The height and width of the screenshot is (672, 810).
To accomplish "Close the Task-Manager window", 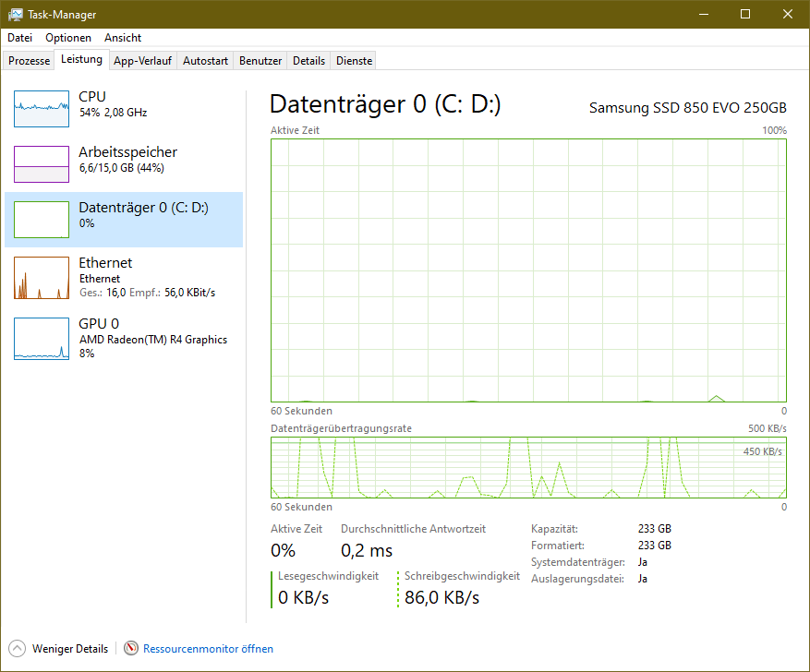I will (x=787, y=14).
